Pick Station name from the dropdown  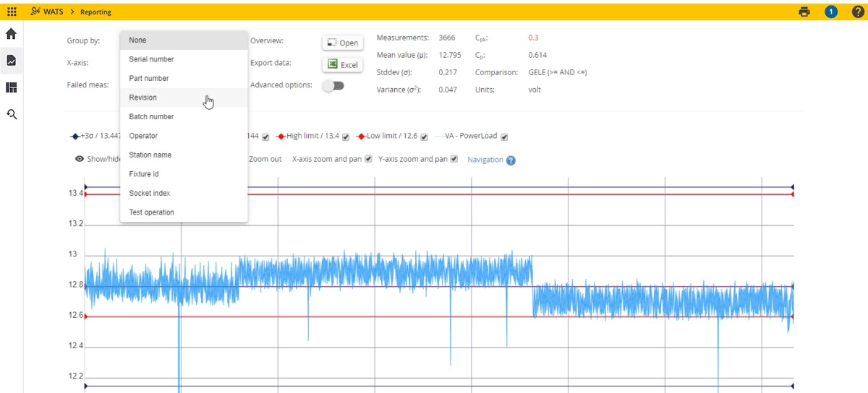click(184, 155)
